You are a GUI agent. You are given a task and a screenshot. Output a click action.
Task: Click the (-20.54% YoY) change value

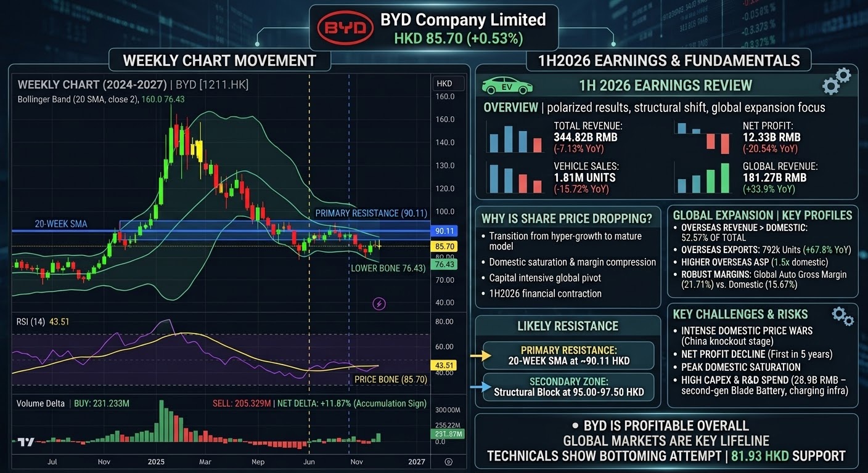point(770,148)
